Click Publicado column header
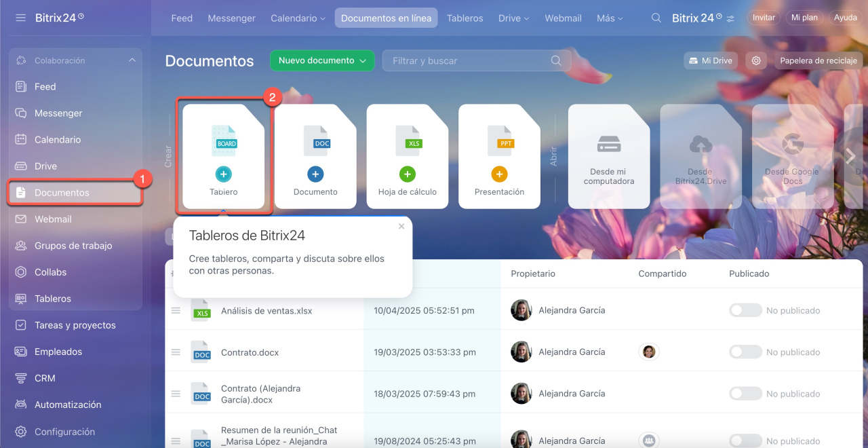This screenshot has height=448, width=868. 749,274
